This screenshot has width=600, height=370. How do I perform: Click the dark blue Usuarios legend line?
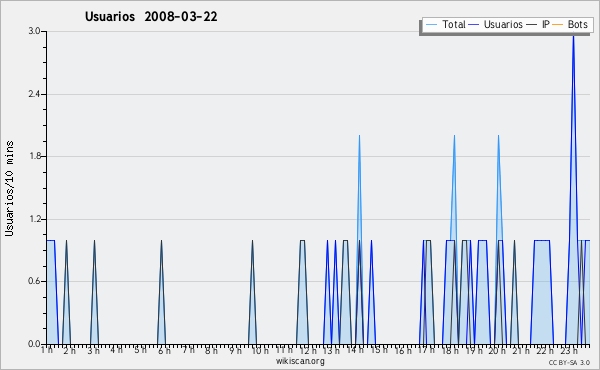pyautogui.click(x=474, y=25)
